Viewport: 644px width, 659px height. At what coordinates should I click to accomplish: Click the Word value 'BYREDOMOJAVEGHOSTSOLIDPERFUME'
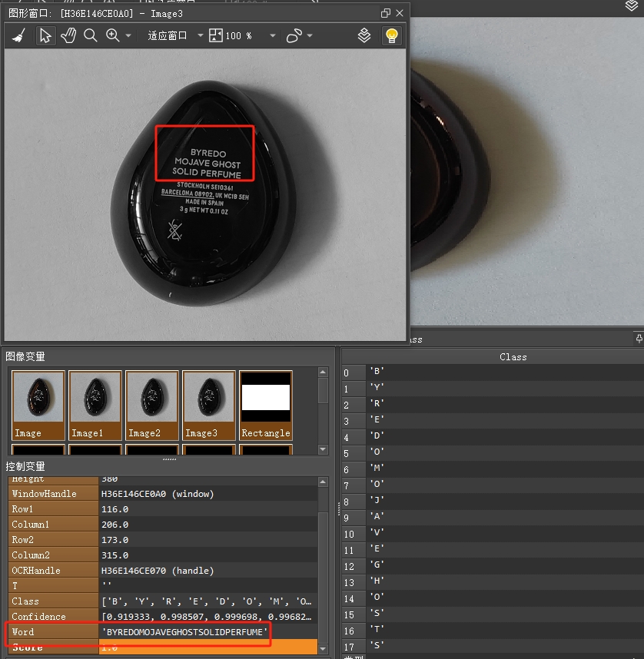[184, 631]
